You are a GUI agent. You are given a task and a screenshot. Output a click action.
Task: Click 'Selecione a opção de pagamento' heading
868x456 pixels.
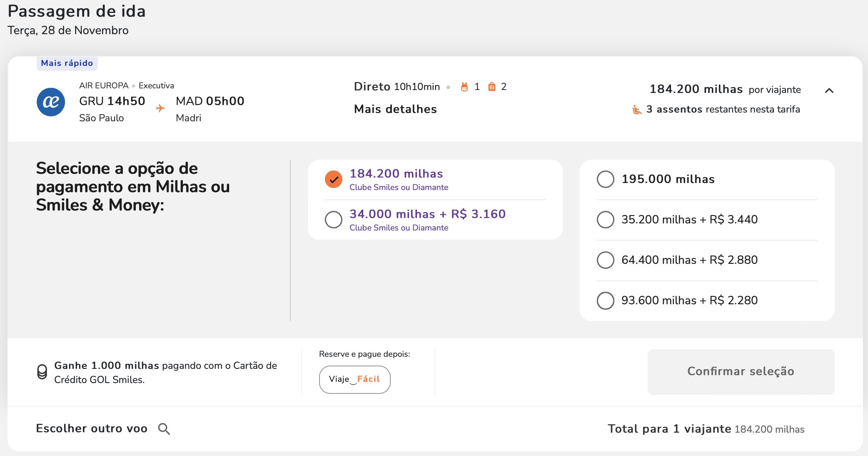click(x=133, y=187)
